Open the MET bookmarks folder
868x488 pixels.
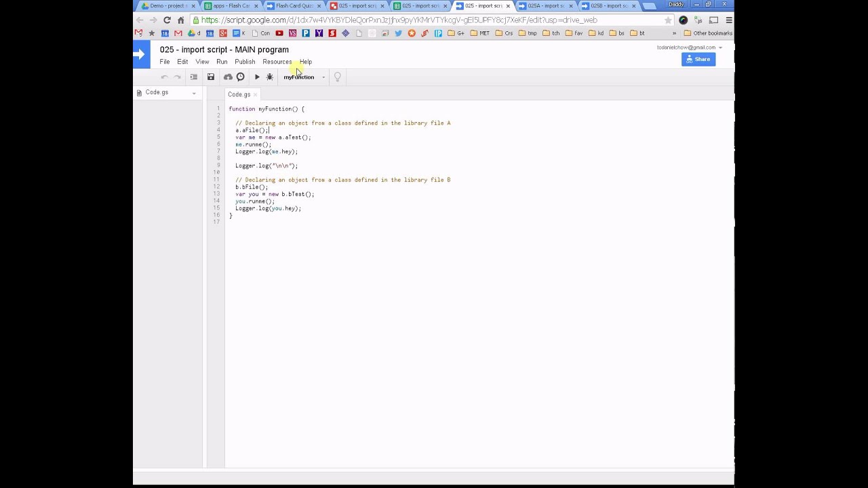(480, 33)
